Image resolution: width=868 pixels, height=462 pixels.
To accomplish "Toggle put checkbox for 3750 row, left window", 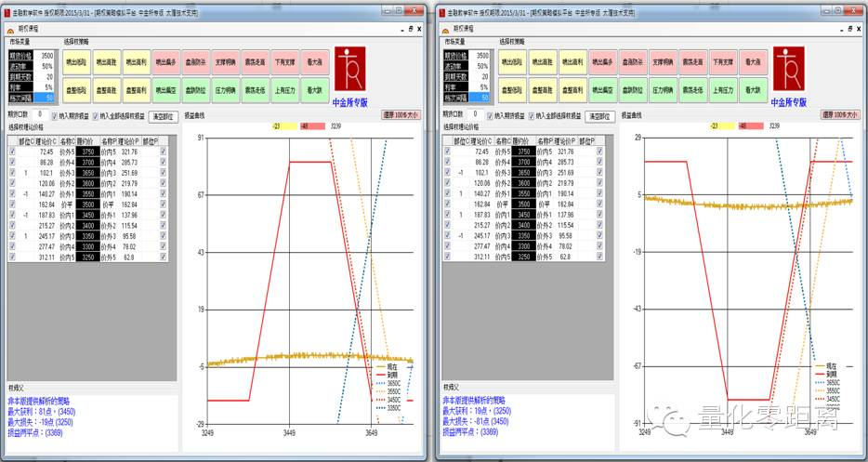I will [164, 152].
